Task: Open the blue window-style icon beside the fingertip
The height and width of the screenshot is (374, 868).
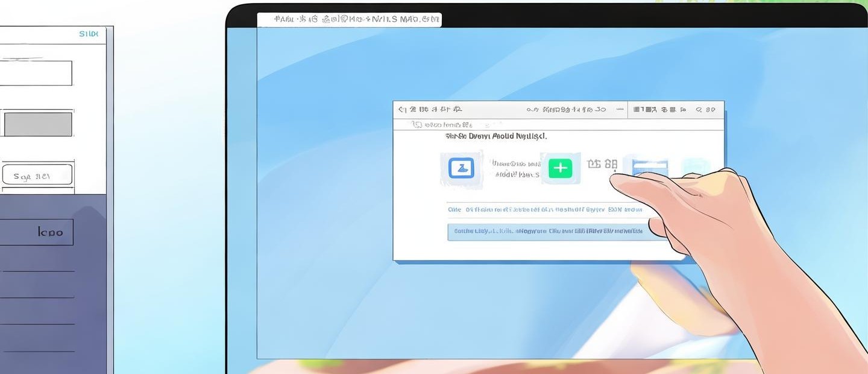Action: (650, 166)
